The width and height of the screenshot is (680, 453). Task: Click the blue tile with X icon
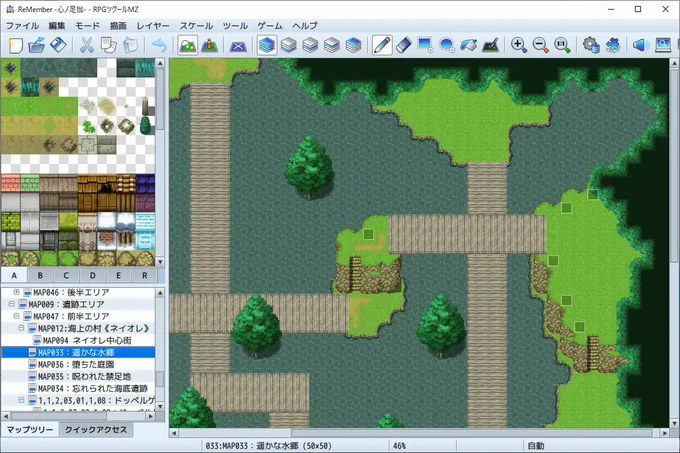pos(238,45)
